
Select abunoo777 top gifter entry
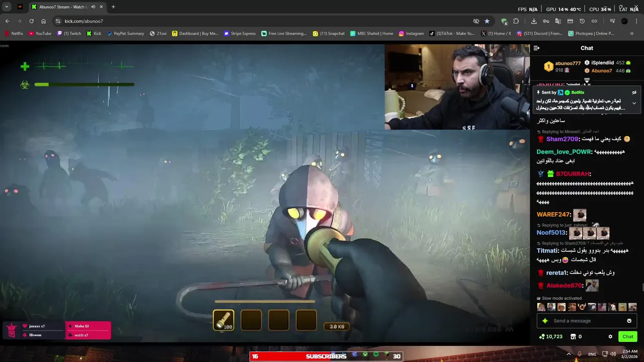(x=562, y=66)
